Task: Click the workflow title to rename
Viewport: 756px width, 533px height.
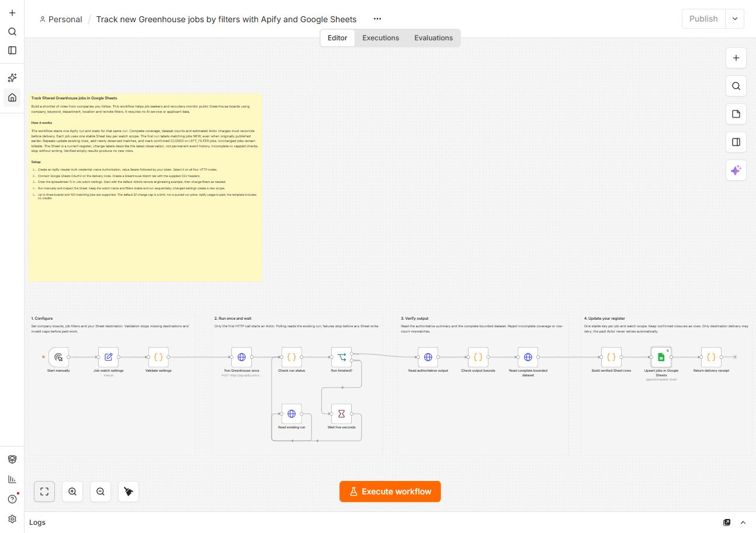Action: point(226,19)
